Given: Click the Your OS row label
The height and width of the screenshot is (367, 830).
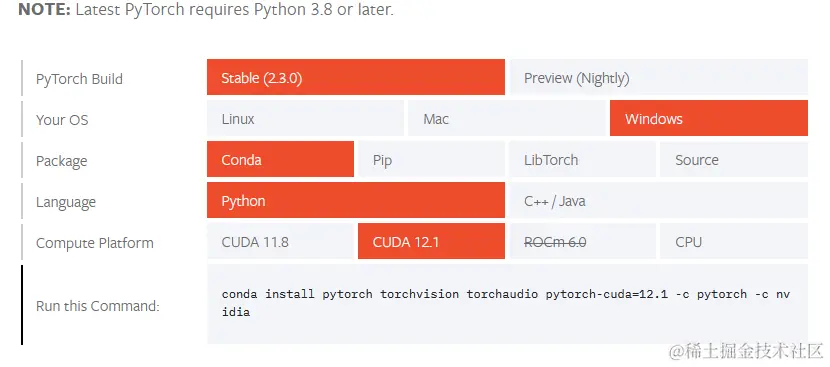Looking at the screenshot, I should pos(62,120).
